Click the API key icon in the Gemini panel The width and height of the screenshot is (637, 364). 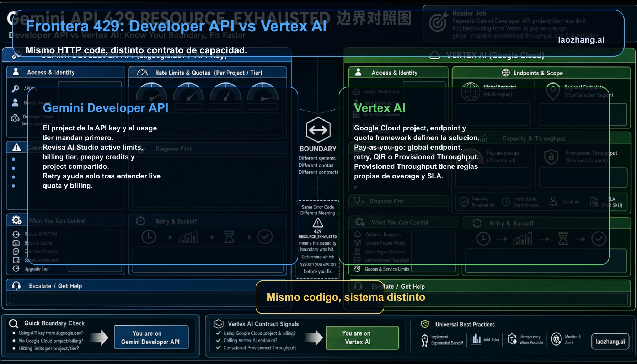click(15, 89)
